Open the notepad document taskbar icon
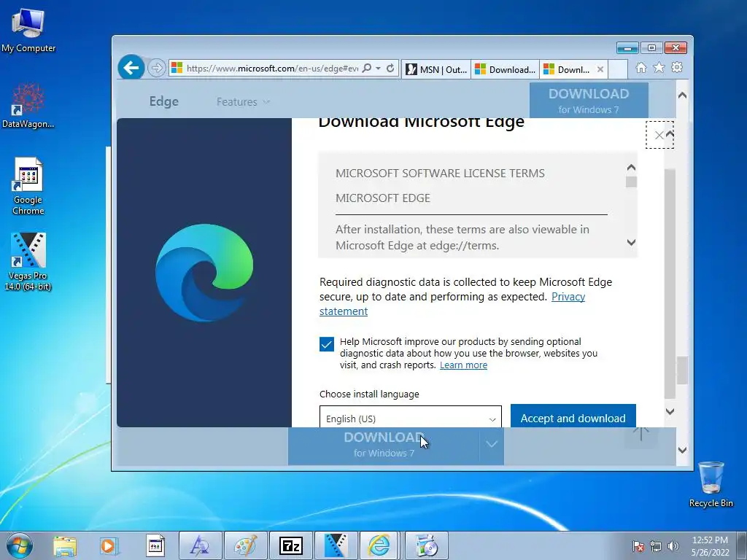This screenshot has height=560, width=747. click(155, 545)
